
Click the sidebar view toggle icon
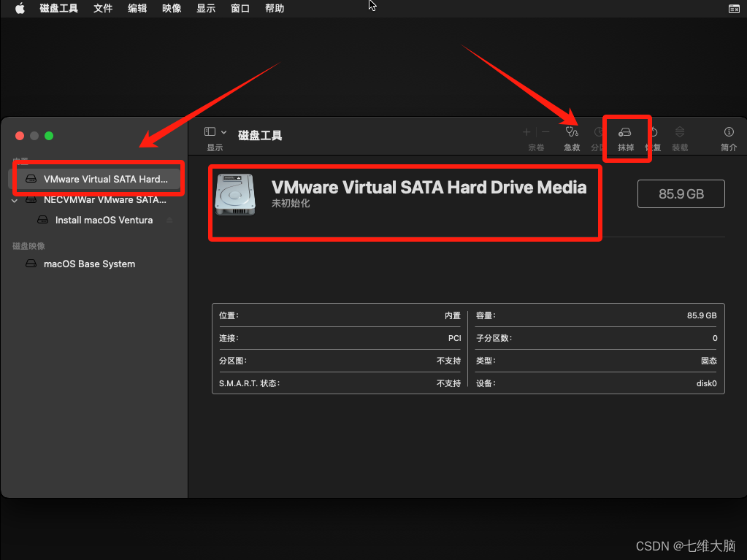210,132
